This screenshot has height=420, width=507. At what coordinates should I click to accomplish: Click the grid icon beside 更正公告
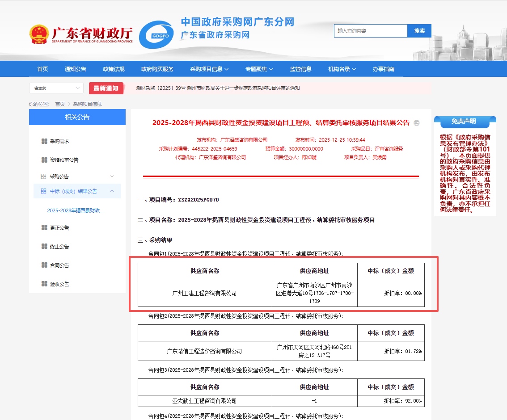pos(44,228)
